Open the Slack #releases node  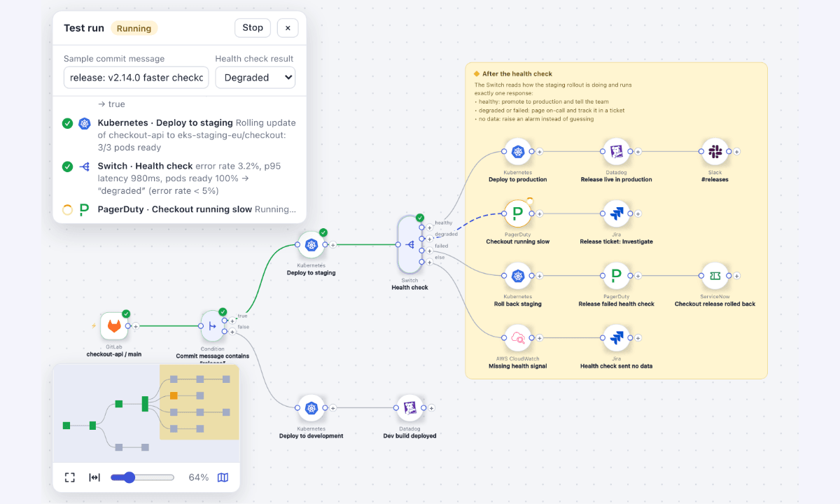point(715,152)
